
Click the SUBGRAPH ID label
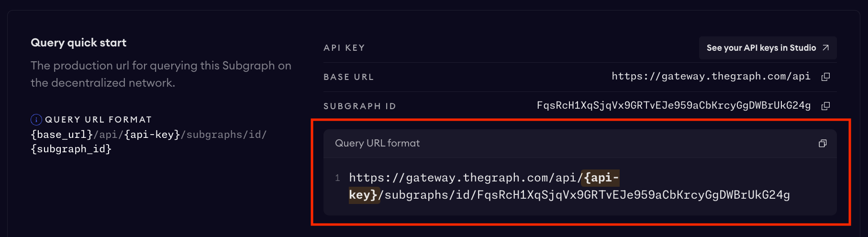click(359, 106)
